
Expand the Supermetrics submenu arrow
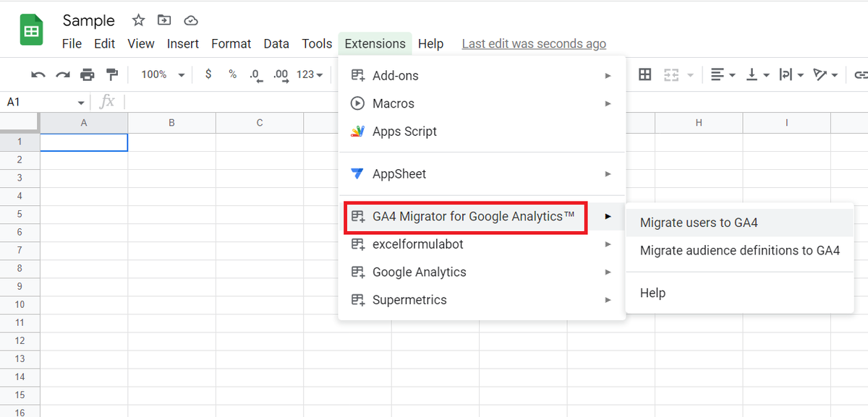tap(608, 300)
